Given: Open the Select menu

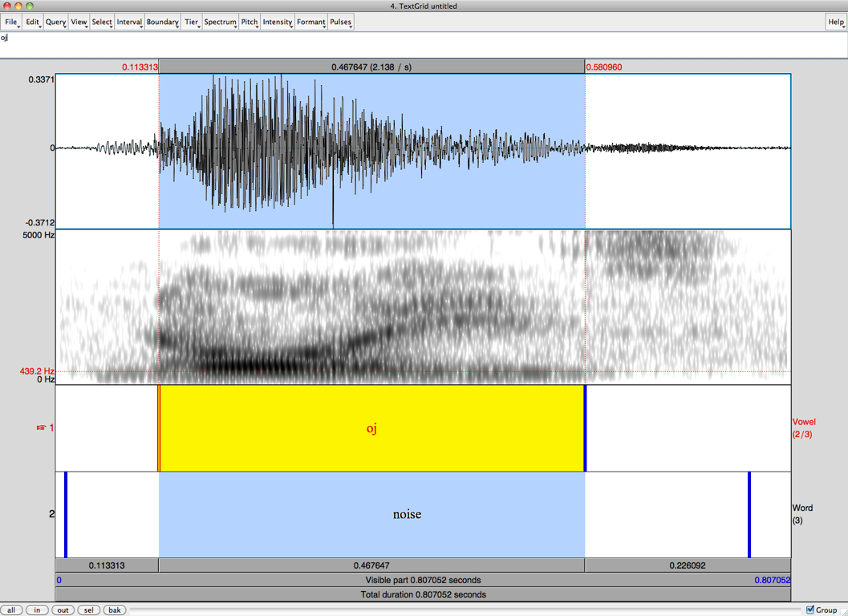Looking at the screenshot, I should click(x=102, y=22).
